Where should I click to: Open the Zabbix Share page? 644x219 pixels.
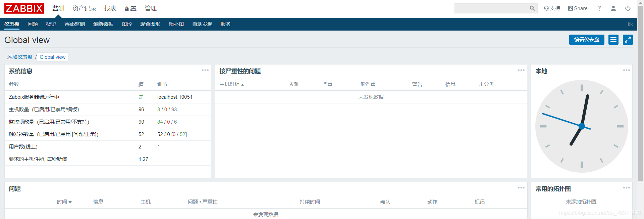[x=578, y=8]
